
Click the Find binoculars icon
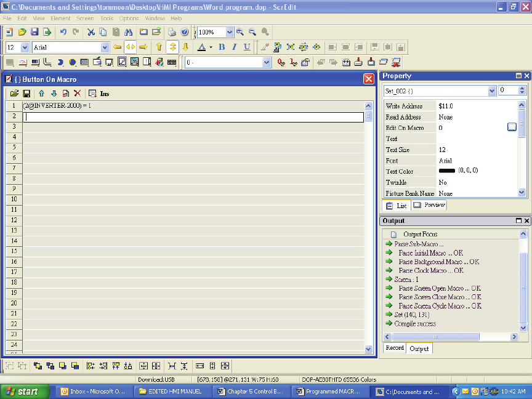pos(129,32)
